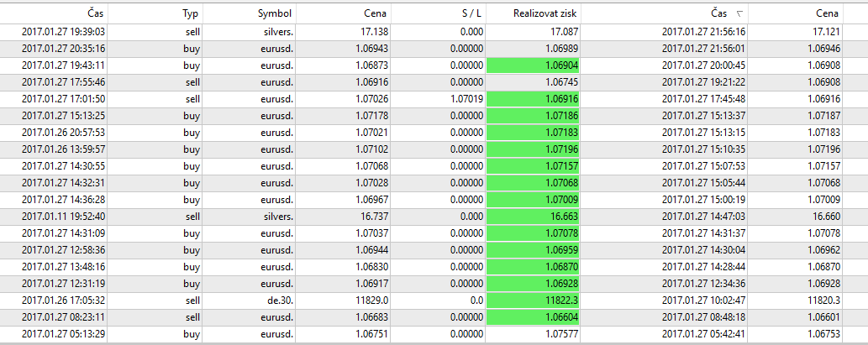Select the close time 2017.01.27 20:00:45

tap(703, 65)
